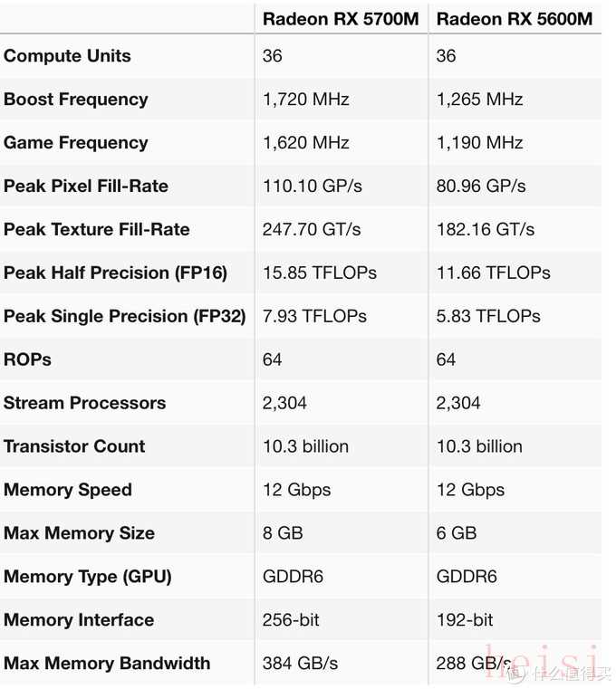
Task: Select the Radeon RX 5600M column header
Action: tap(515, 19)
